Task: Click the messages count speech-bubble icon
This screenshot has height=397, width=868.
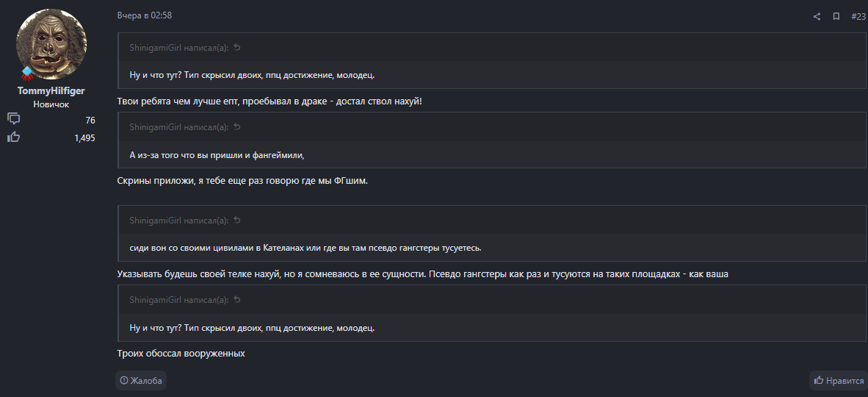Action: click(13, 119)
